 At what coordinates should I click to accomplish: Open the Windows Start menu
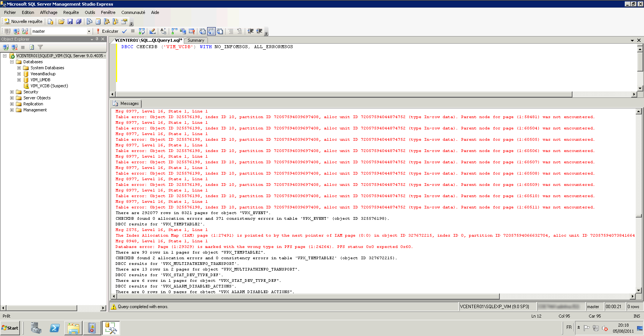(10, 328)
